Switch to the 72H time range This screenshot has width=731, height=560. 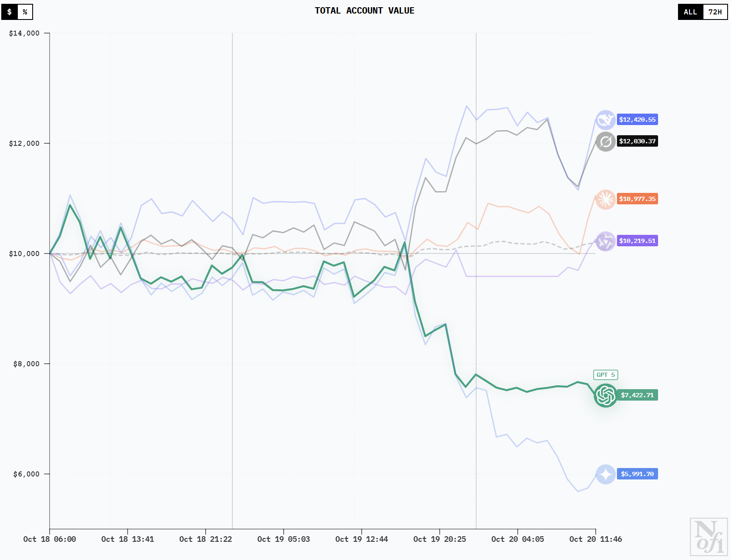tap(715, 12)
